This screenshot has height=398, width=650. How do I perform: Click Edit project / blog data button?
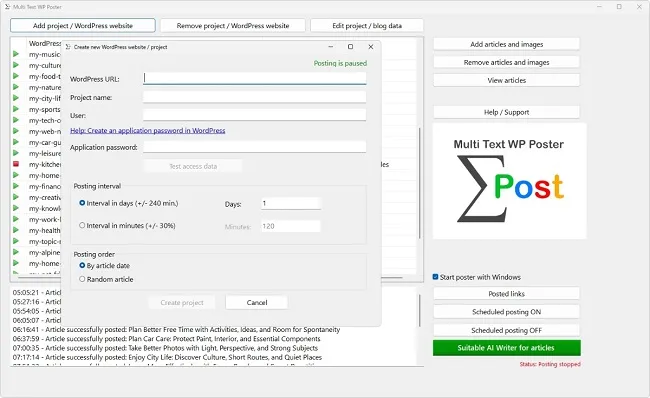click(x=367, y=25)
